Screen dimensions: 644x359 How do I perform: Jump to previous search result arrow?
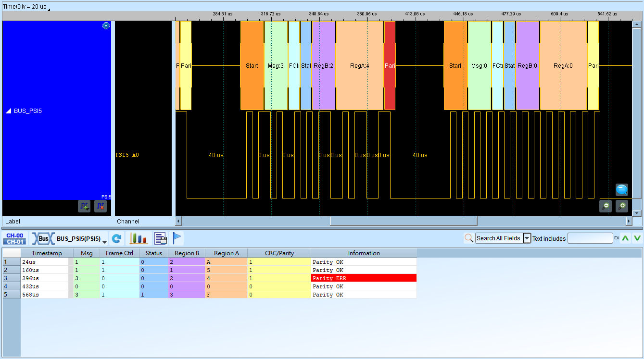point(625,238)
